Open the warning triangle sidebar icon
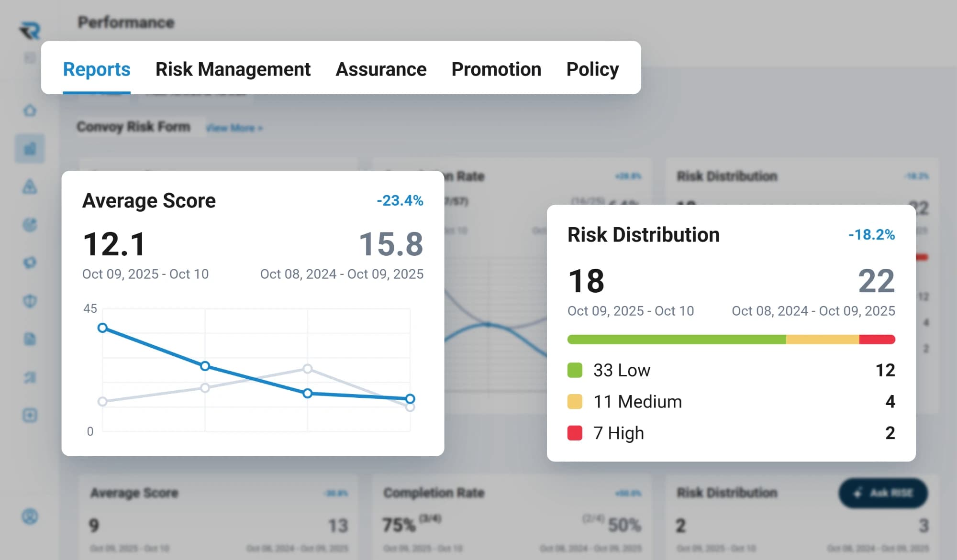The height and width of the screenshot is (560, 957). click(30, 187)
